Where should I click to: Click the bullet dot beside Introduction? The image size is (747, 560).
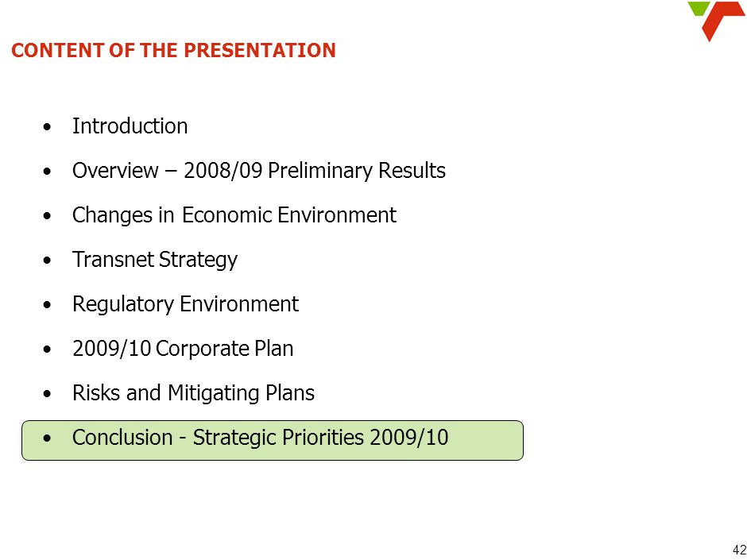(x=47, y=127)
